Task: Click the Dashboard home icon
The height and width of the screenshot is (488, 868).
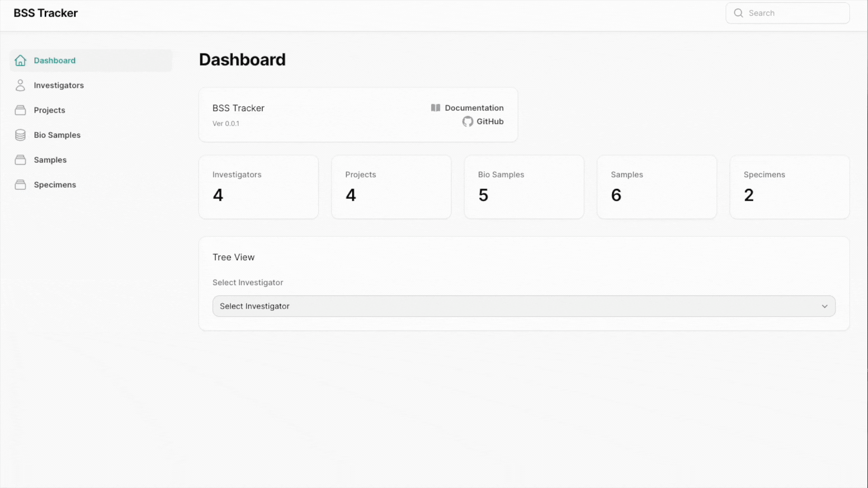Action: click(20, 60)
